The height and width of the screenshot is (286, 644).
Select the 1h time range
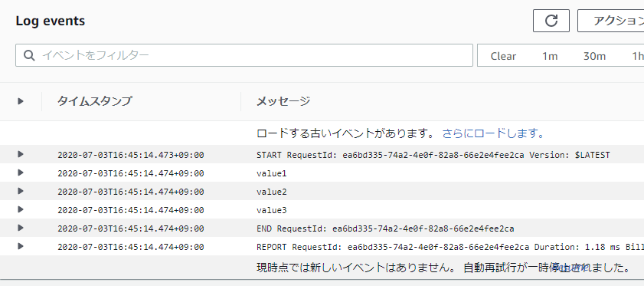tap(637, 56)
